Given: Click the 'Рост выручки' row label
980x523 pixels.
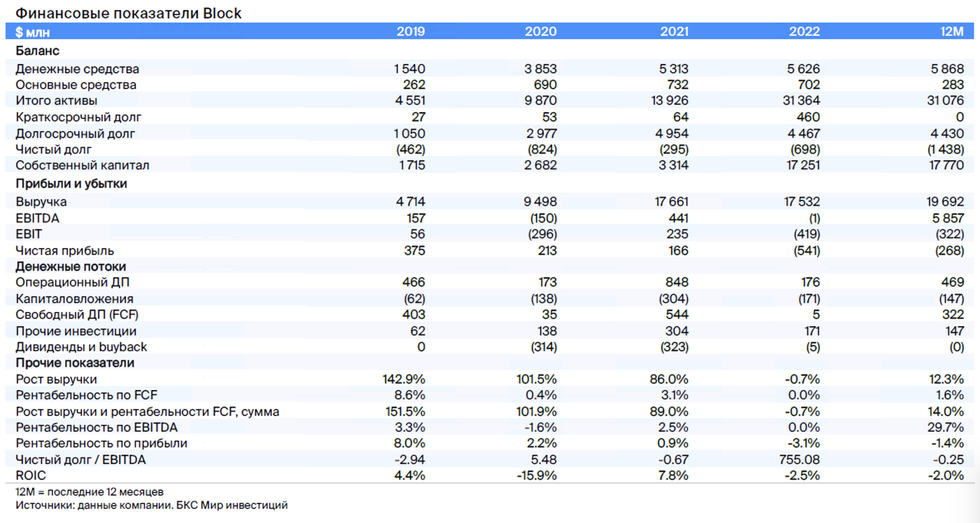Looking at the screenshot, I should 56,379.
